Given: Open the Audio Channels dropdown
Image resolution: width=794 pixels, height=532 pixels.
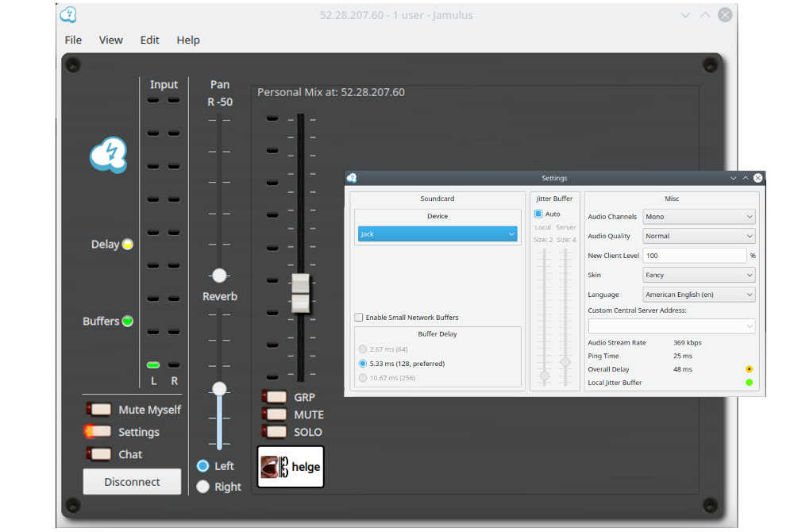Looking at the screenshot, I should [x=699, y=217].
